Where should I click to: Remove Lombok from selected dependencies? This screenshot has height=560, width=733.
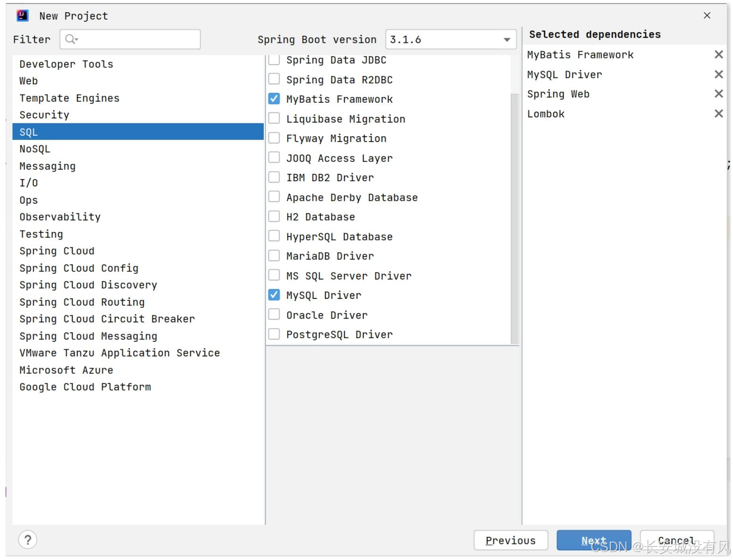tap(718, 114)
